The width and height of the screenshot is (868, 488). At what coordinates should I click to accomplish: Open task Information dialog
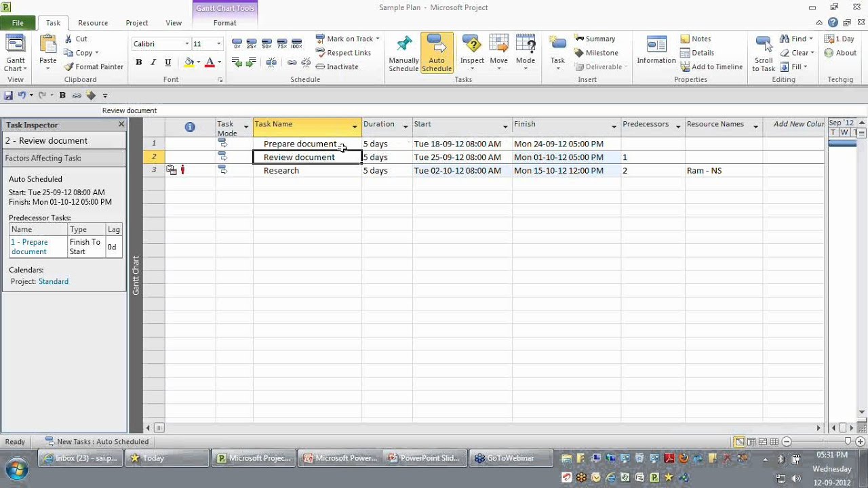656,49
